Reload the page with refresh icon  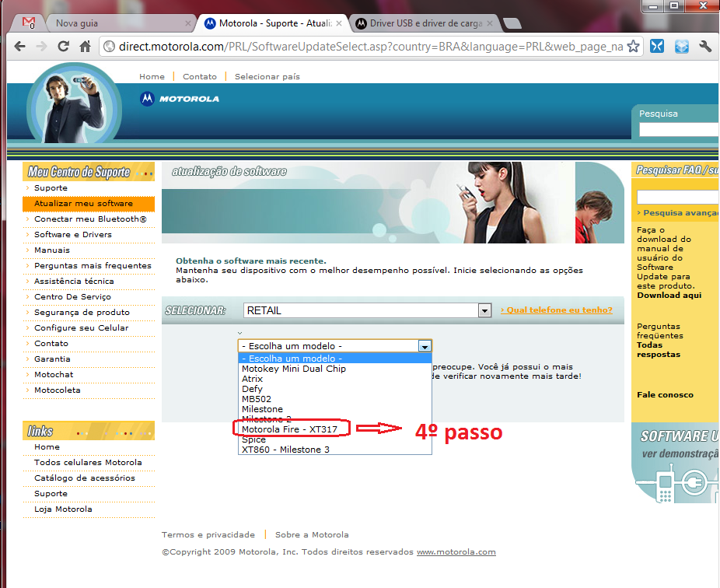[x=63, y=47]
